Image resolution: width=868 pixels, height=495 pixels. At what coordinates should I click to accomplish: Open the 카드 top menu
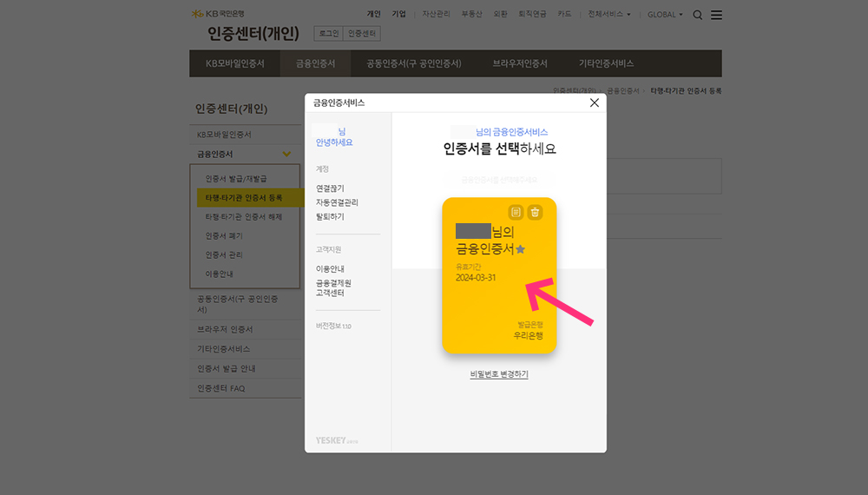pyautogui.click(x=564, y=14)
